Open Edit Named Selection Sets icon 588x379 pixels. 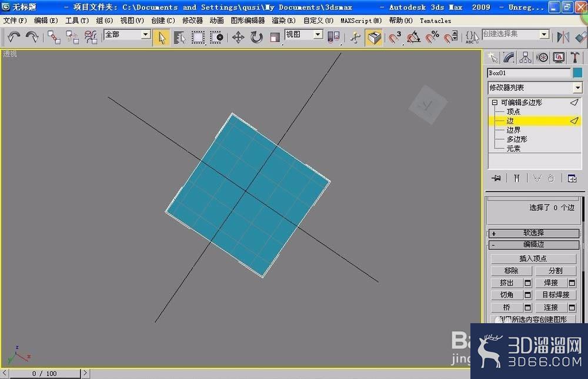point(472,38)
